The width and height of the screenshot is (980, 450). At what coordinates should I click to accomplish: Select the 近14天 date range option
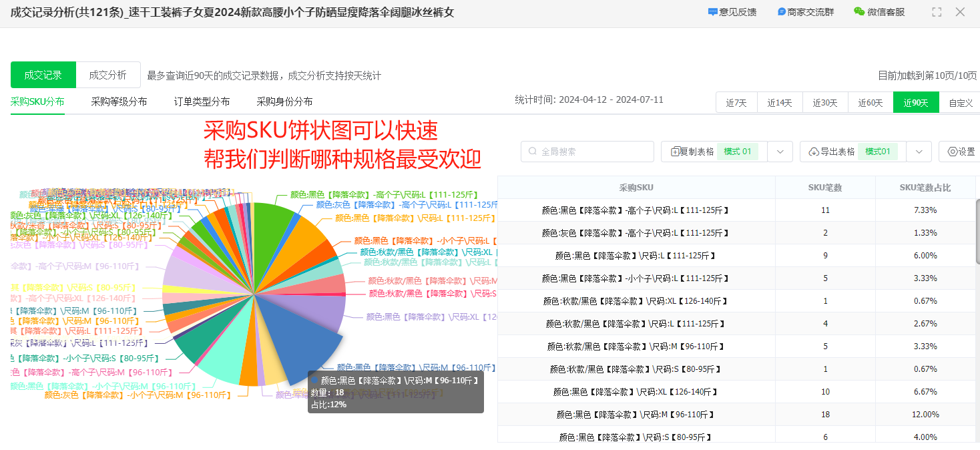click(x=780, y=102)
